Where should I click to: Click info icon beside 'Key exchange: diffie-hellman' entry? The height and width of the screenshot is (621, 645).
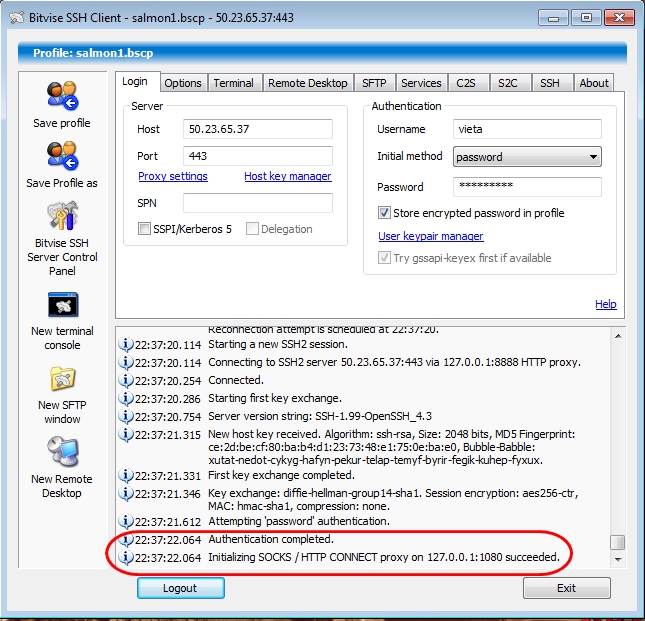[x=125, y=493]
